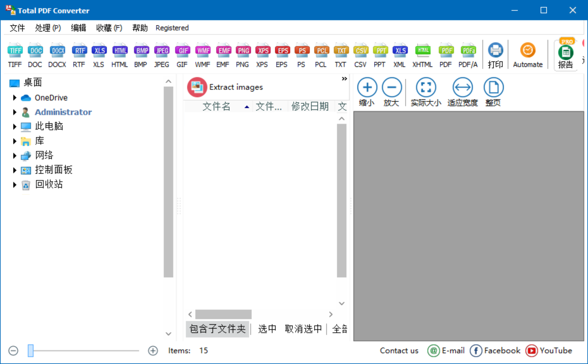Choose HTML output format icon
This screenshot has width=588, height=364.
(120, 55)
